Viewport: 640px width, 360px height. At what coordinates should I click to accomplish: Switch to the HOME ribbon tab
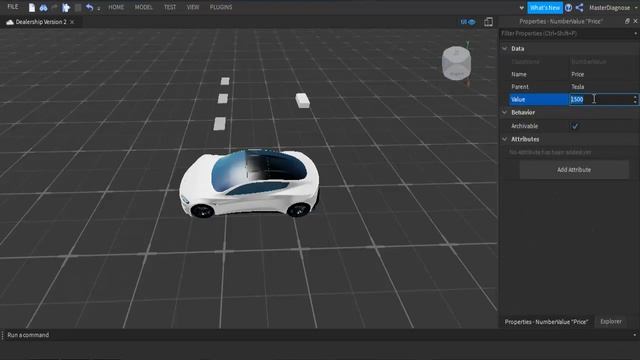tap(116, 7)
